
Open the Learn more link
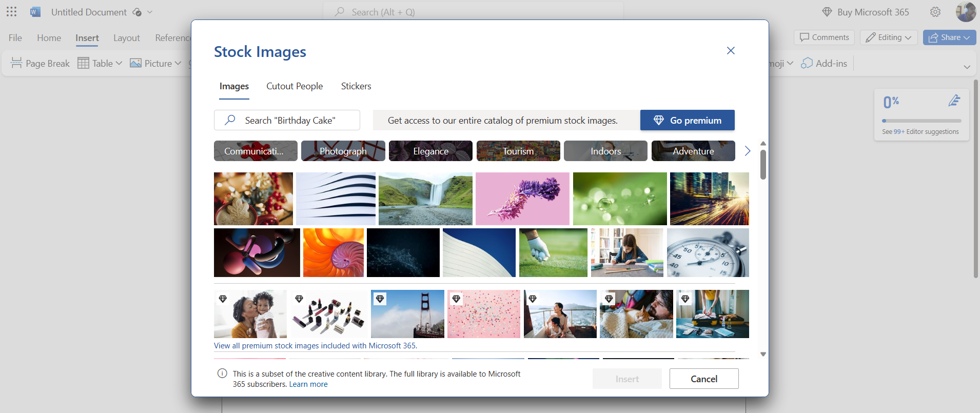click(x=308, y=384)
